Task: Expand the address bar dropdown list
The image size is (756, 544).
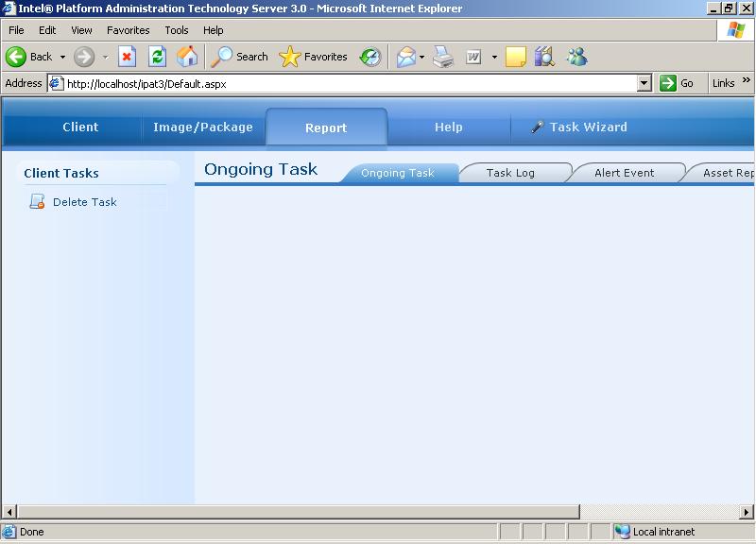Action: click(x=644, y=83)
